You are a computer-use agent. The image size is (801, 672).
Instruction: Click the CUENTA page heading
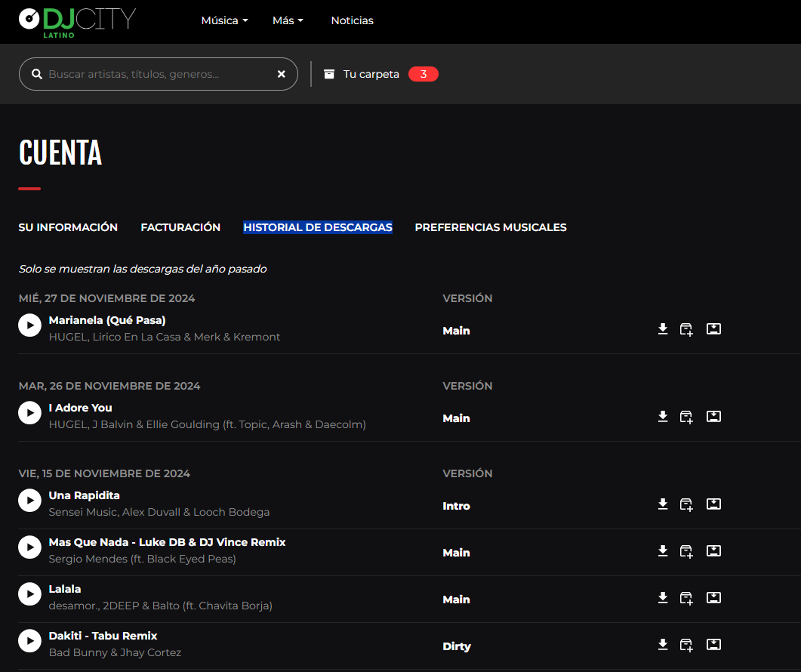coord(60,153)
